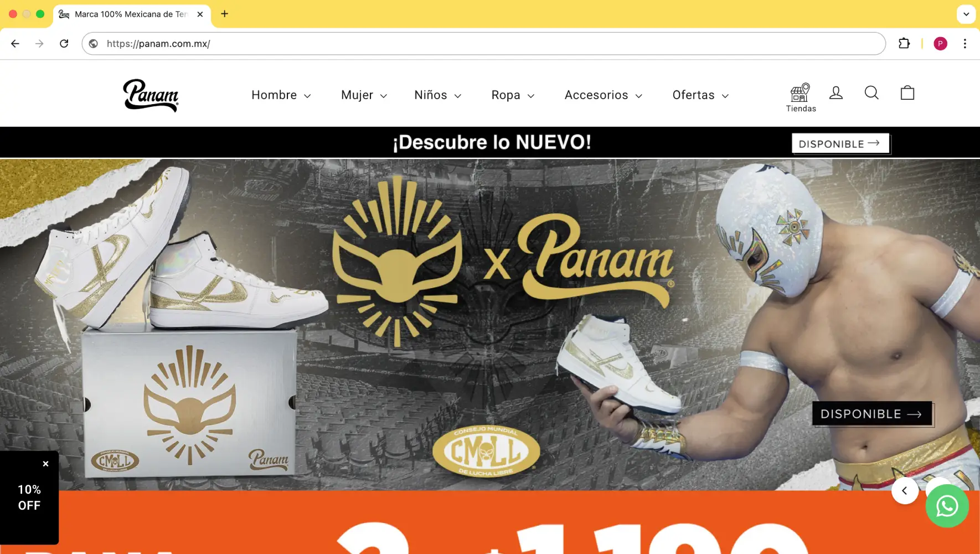
Task: Open the browser extensions puzzle icon
Action: tap(904, 43)
